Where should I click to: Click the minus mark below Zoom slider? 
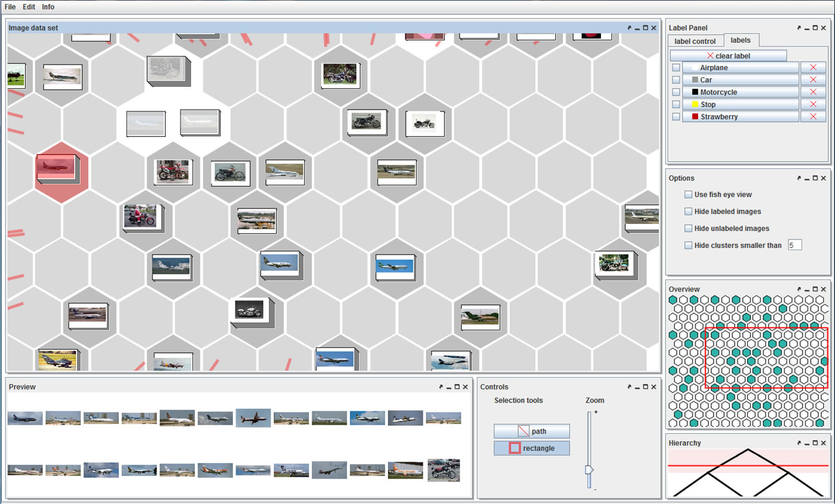pyautogui.click(x=595, y=490)
